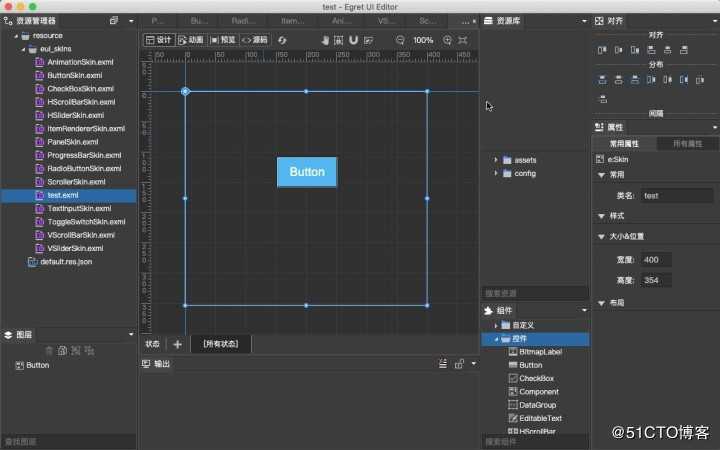Viewport: 720px width, 450px height.
Task: Click the 高度 height input field
Action: [x=656, y=280]
